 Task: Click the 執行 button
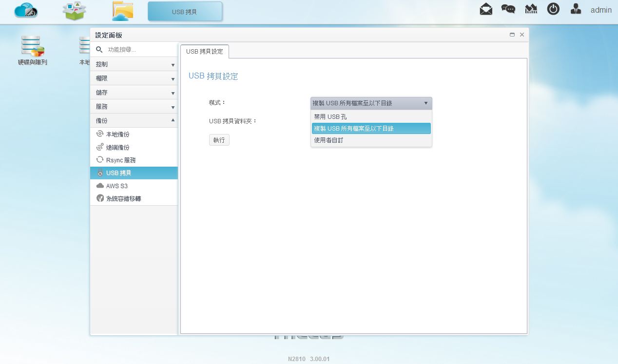(x=219, y=140)
